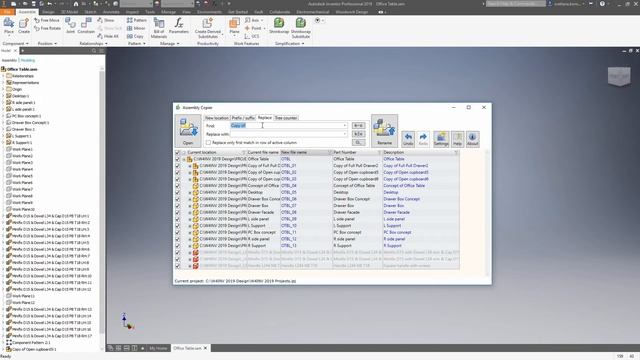Uncheck the Desktop row checkbox
Image resolution: width=640 pixels, height=360 pixels.
pos(177,192)
